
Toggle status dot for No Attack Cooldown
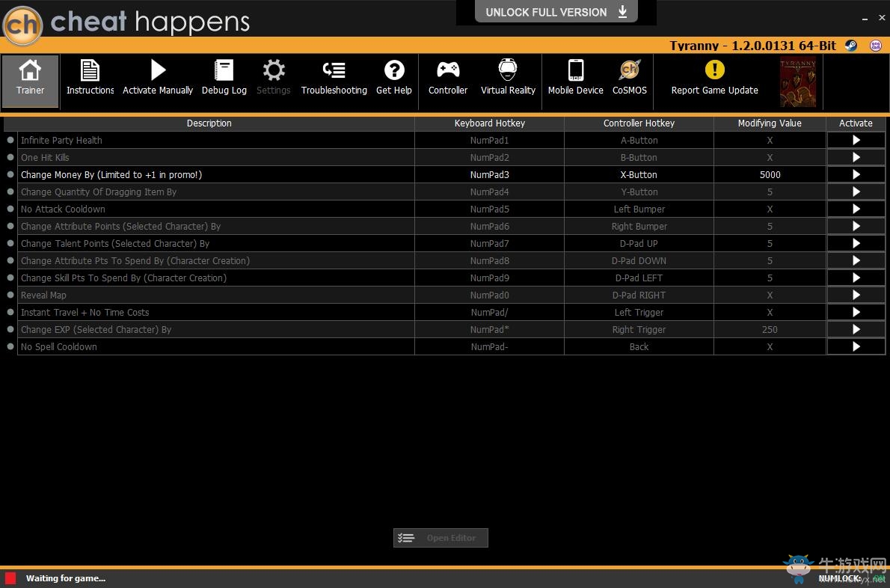[10, 208]
